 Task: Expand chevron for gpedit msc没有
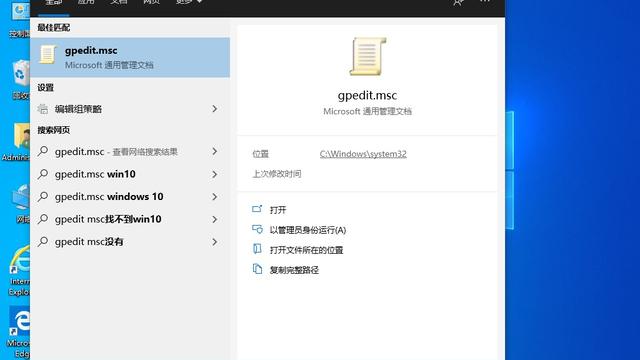pos(215,242)
